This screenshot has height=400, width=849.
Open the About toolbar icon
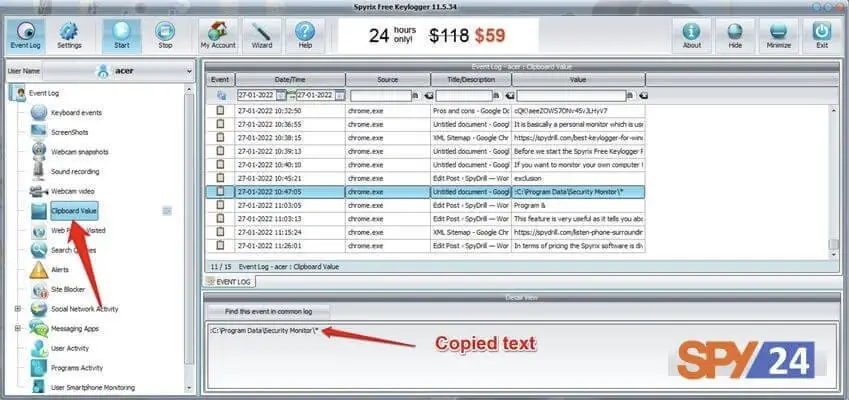[691, 36]
